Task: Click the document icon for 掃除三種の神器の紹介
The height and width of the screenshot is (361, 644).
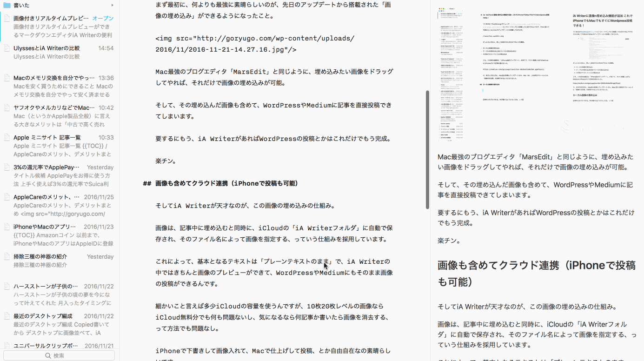Action: [x=7, y=256]
